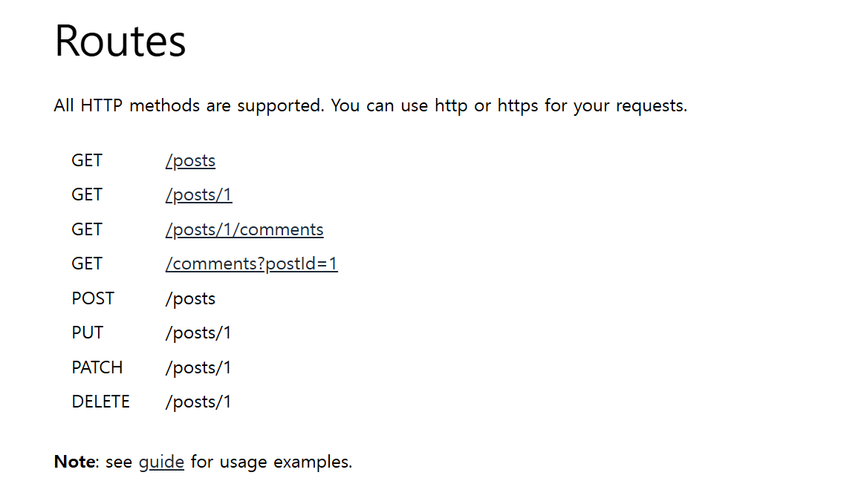Click the 'All HTTP methods are supported' sentence
Screen dimensions: 864x504
pyautogui.click(x=189, y=105)
